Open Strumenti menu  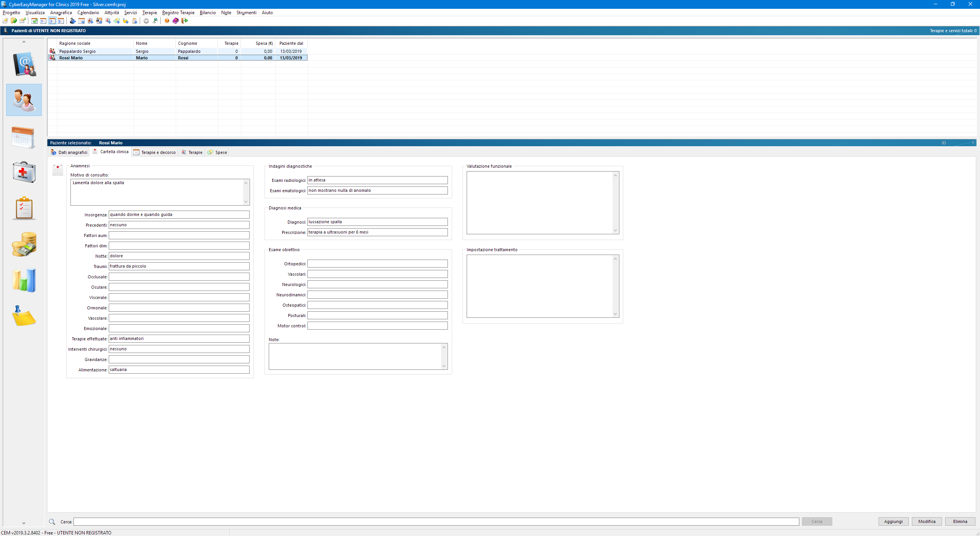(246, 13)
